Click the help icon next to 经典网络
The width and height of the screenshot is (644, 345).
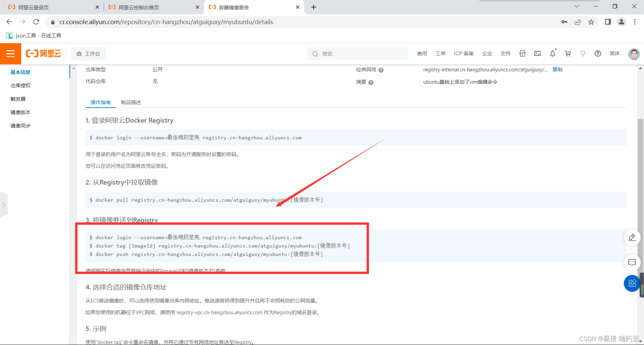click(381, 70)
